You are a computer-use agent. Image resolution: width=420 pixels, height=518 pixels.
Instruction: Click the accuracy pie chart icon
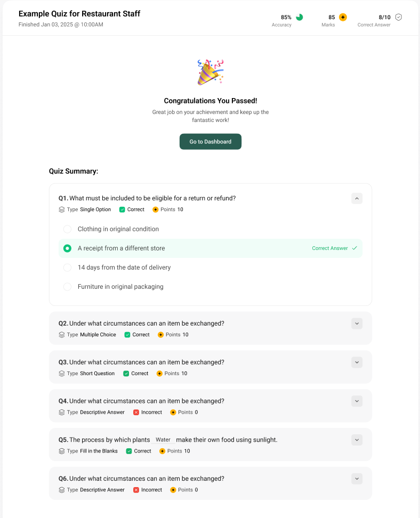tap(300, 17)
